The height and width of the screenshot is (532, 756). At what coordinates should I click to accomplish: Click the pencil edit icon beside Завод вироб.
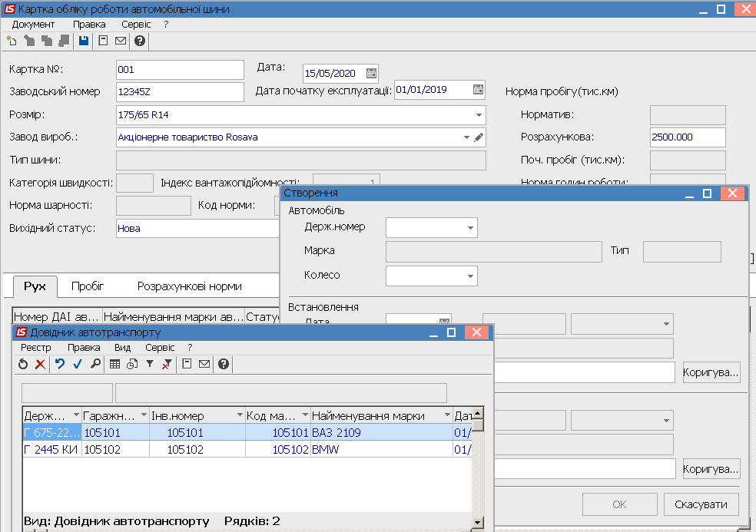(x=479, y=137)
